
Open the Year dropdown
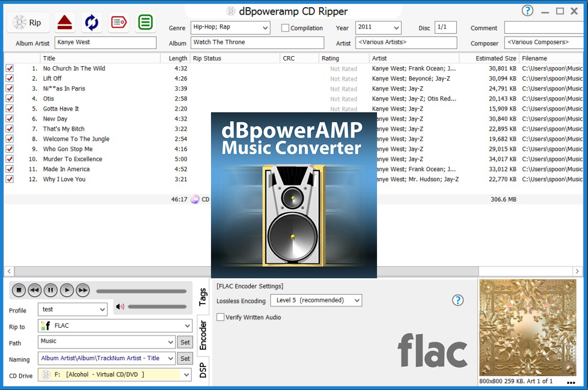[396, 27]
